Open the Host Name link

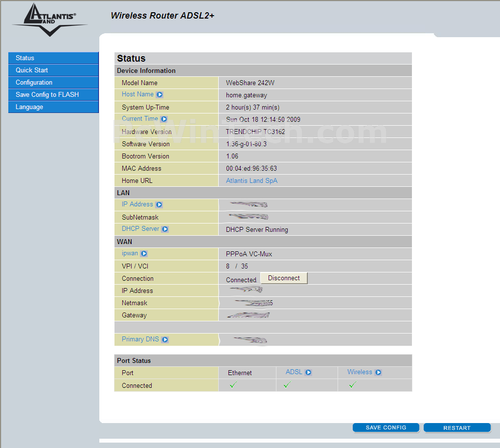click(x=137, y=94)
